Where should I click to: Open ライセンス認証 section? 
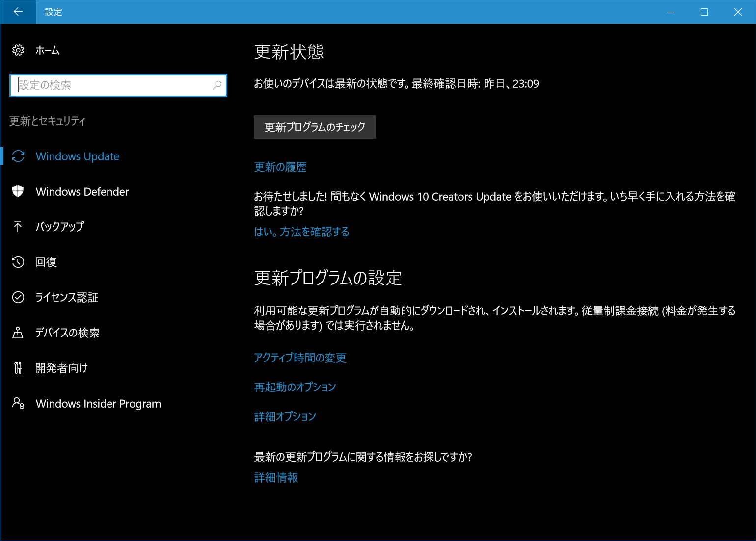pos(67,297)
